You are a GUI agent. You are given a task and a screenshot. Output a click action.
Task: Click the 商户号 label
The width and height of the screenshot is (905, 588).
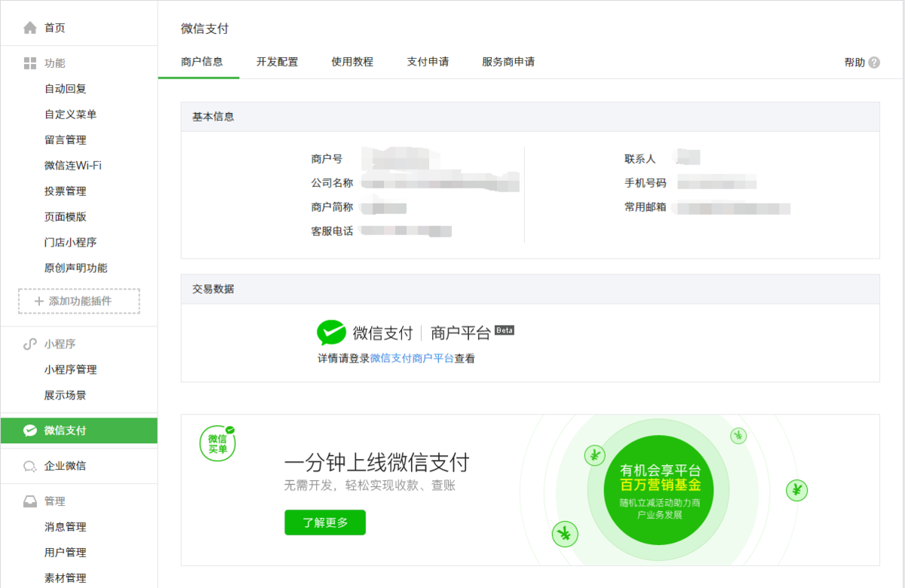[x=327, y=159]
